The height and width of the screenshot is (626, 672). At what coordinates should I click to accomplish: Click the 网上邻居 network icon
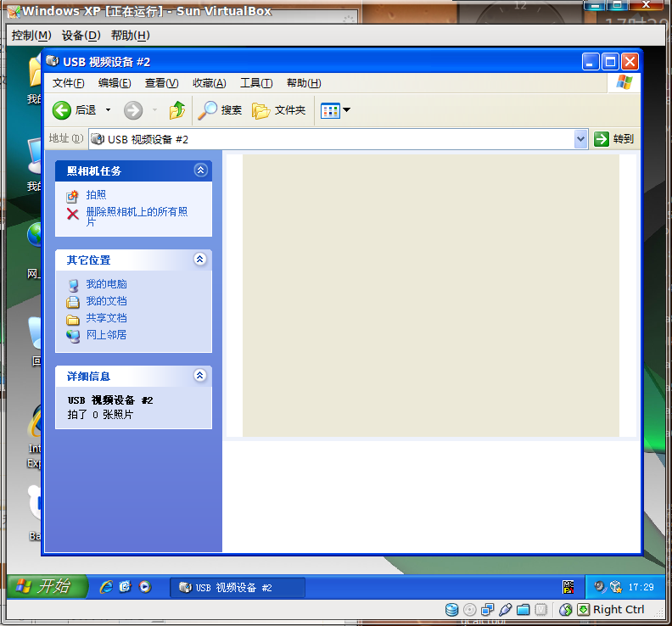coord(73,337)
